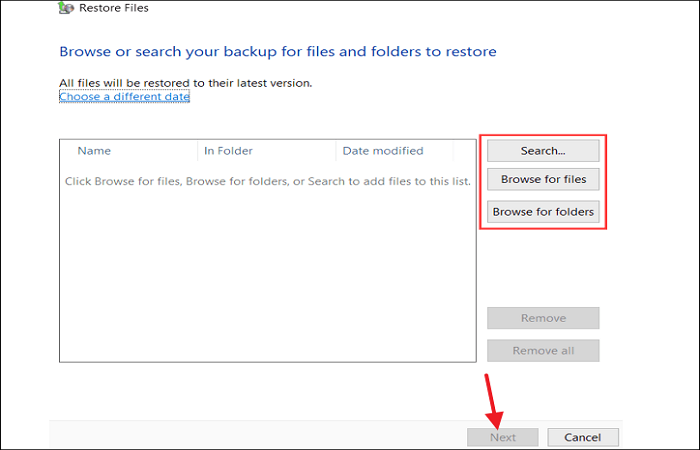Viewport: 700px width, 450px height.
Task: Click the Browse for files button
Action: click(543, 180)
